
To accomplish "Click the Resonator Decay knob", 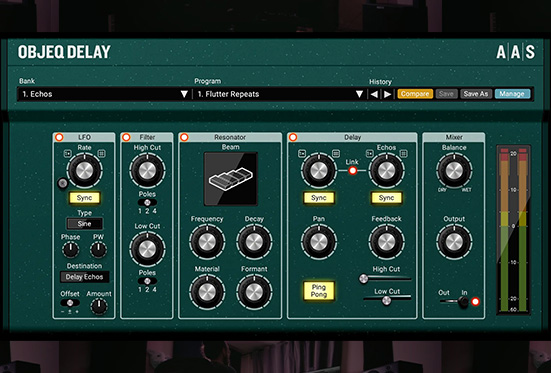I will (254, 242).
